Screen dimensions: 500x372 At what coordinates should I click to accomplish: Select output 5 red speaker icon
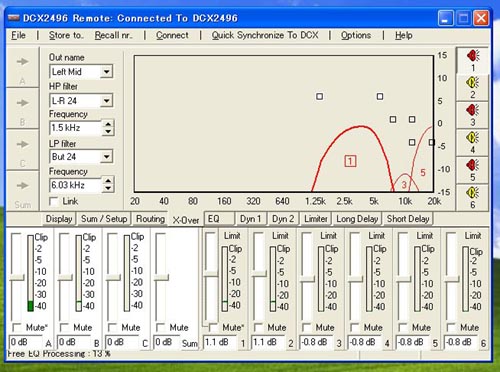473,165
